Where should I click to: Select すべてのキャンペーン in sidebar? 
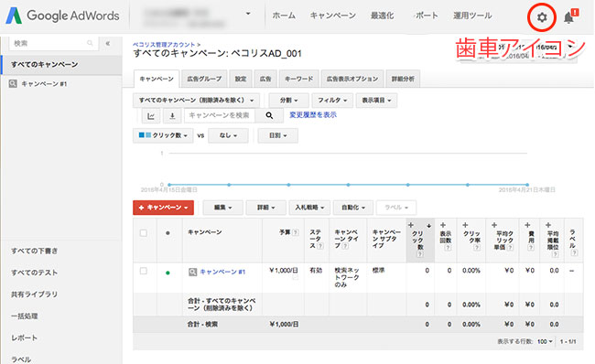[x=61, y=64]
